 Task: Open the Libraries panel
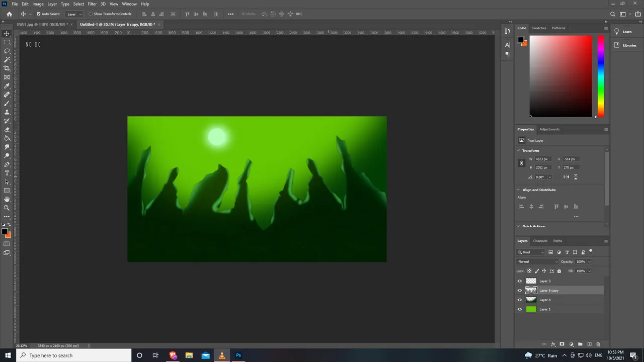point(625,45)
